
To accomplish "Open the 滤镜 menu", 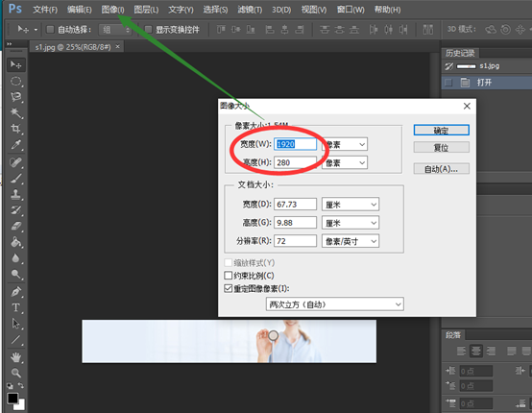I will coord(250,10).
